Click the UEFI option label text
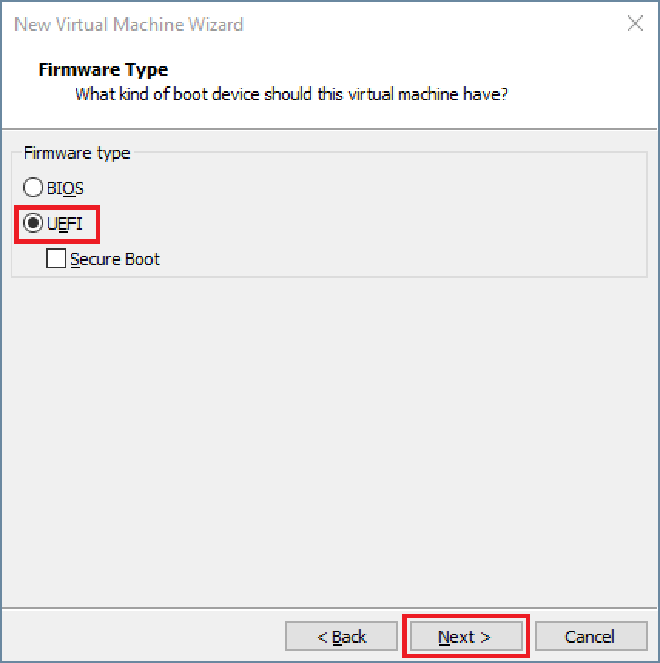 click(64, 223)
